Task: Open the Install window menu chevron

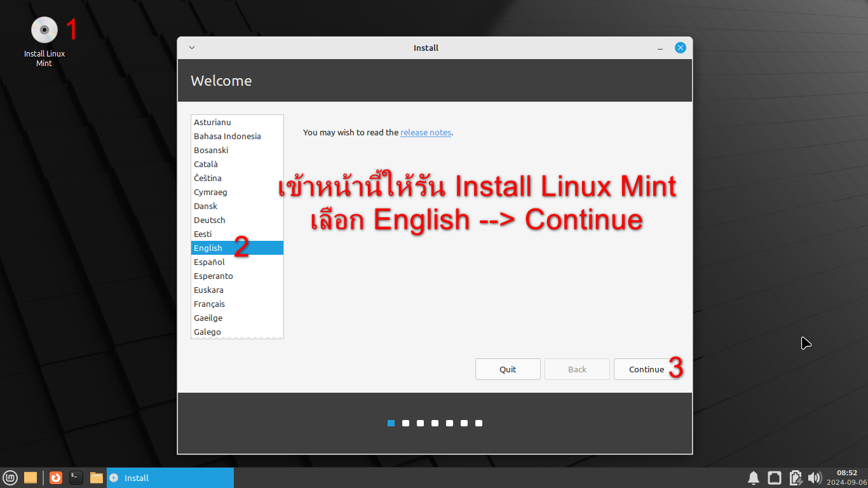Action: click(192, 48)
